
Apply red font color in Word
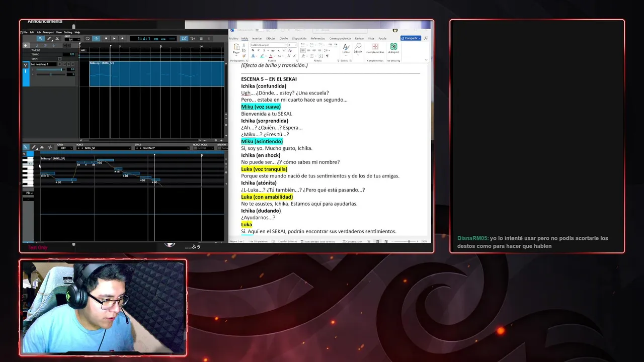(271, 56)
